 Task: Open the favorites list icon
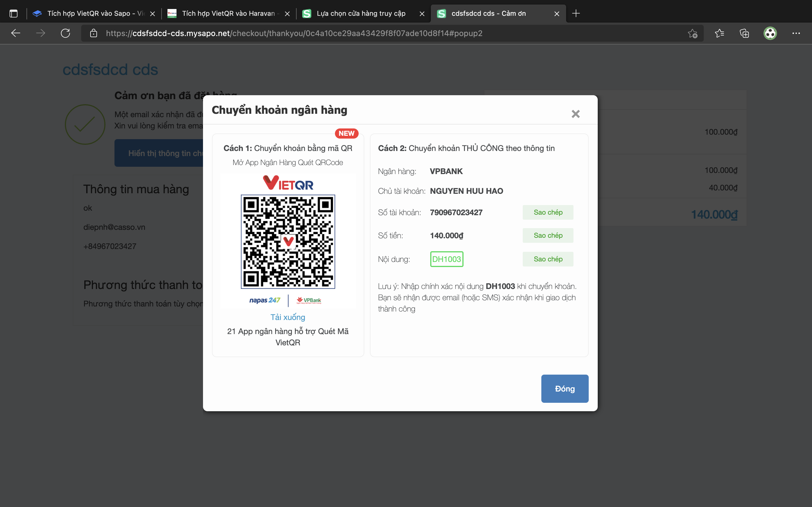(719, 33)
